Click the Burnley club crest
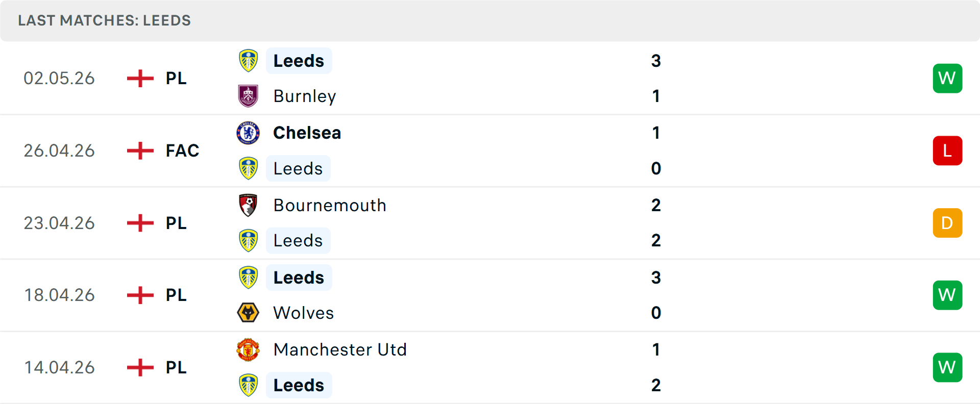The image size is (980, 404). [x=248, y=96]
